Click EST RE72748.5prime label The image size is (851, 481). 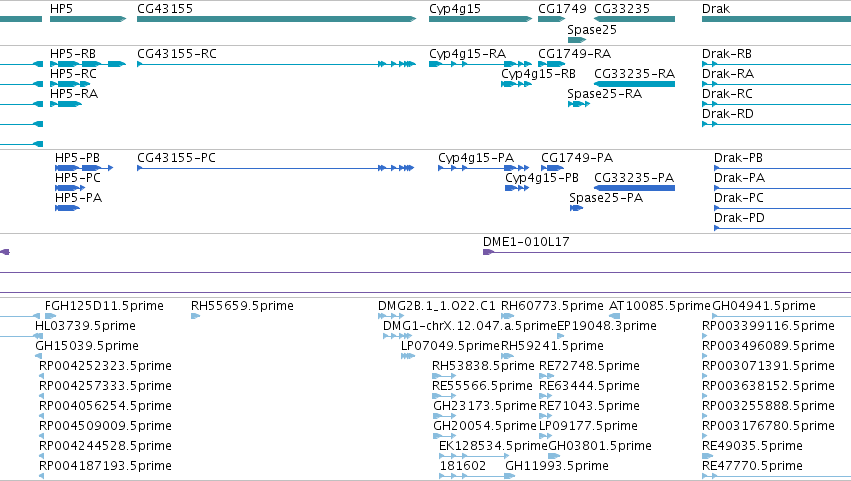589,366
